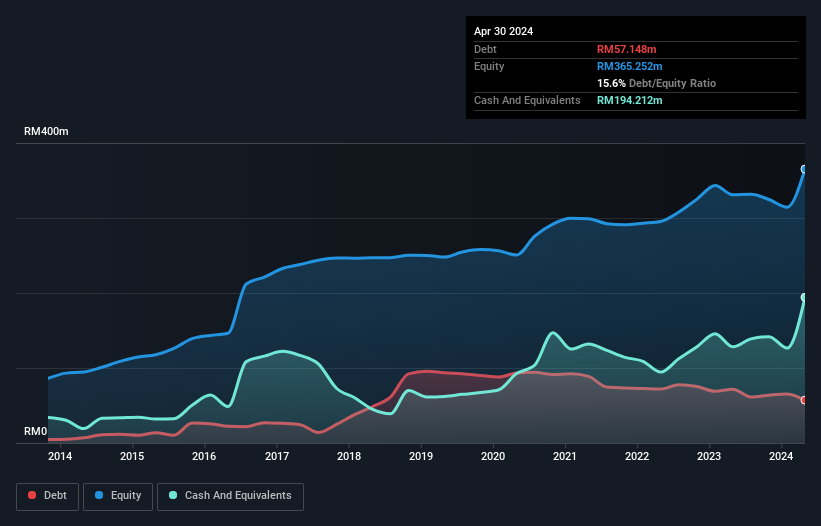The image size is (821, 526).
Task: Click the 2016 x-axis label
Action: pyautogui.click(x=204, y=456)
